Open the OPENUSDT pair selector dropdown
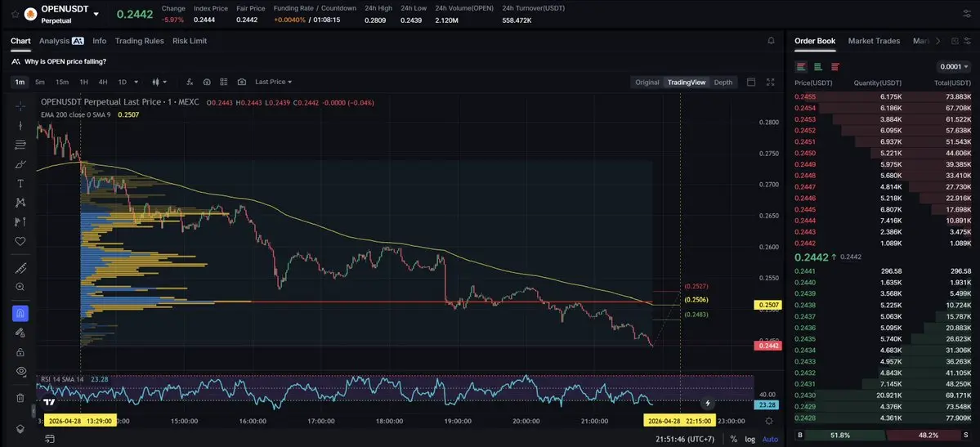The height and width of the screenshot is (447, 980). click(96, 14)
